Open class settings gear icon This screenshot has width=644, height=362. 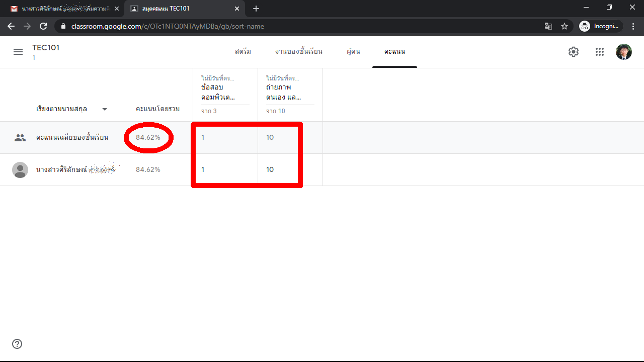574,52
